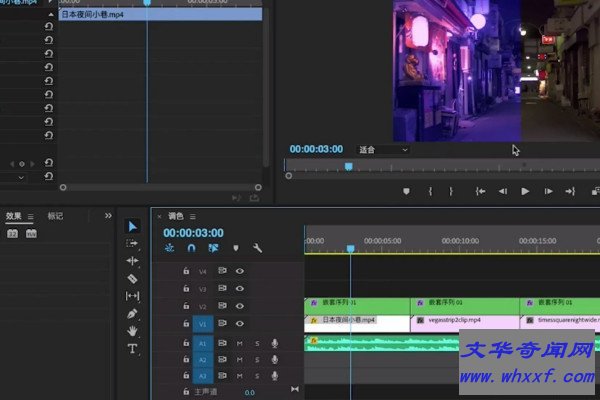Image resolution: width=600 pixels, height=400 pixels.
Task: Switch to the 效果 tab
Action: click(13, 215)
